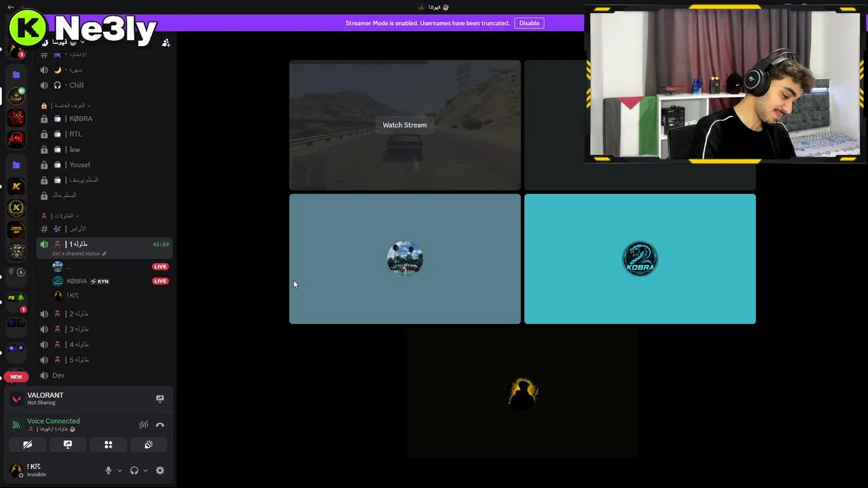Join the طاولة 3 voice channel
The width and height of the screenshot is (868, 488).
[104, 329]
